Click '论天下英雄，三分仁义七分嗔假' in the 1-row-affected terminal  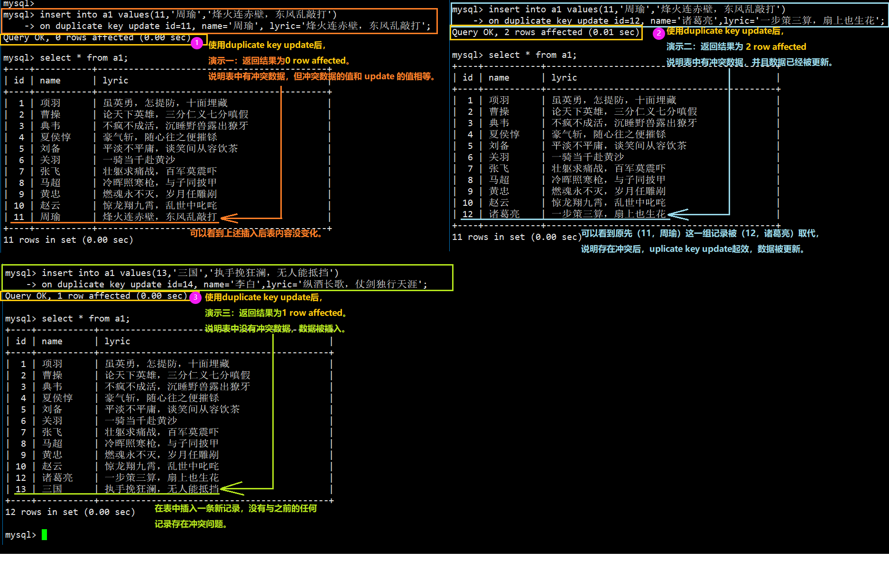point(178,376)
